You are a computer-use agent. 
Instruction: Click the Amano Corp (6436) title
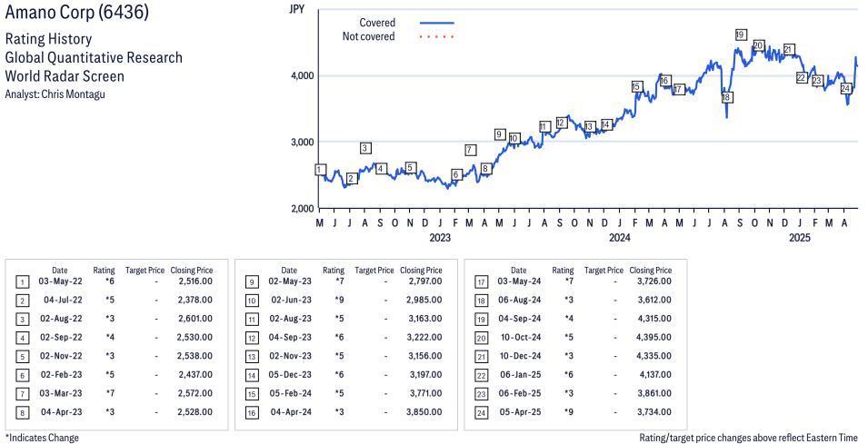tap(77, 12)
